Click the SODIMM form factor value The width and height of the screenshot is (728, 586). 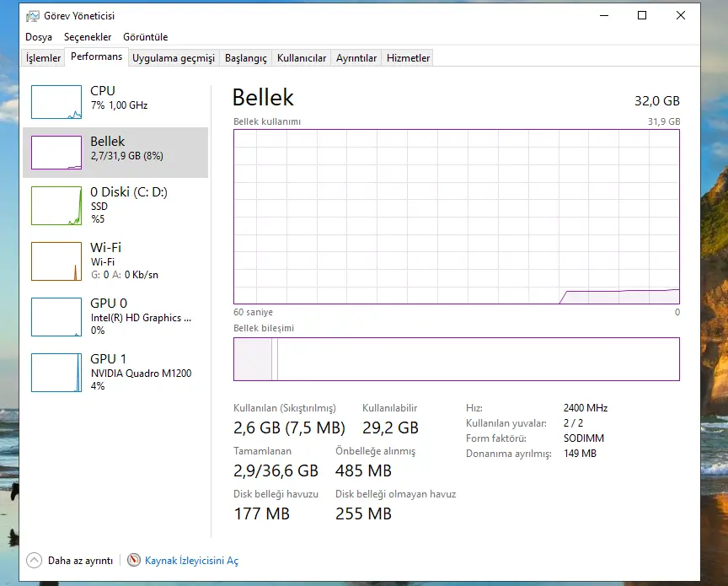click(584, 438)
